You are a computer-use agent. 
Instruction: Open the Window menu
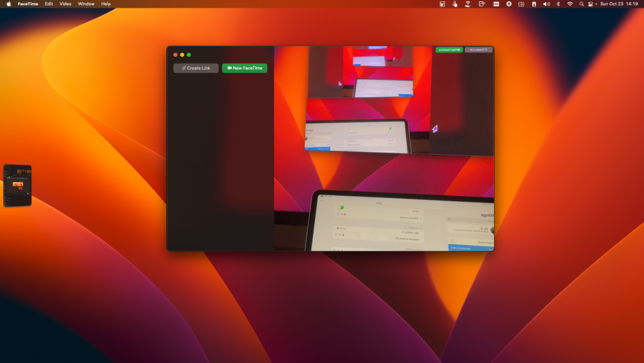[x=86, y=4]
